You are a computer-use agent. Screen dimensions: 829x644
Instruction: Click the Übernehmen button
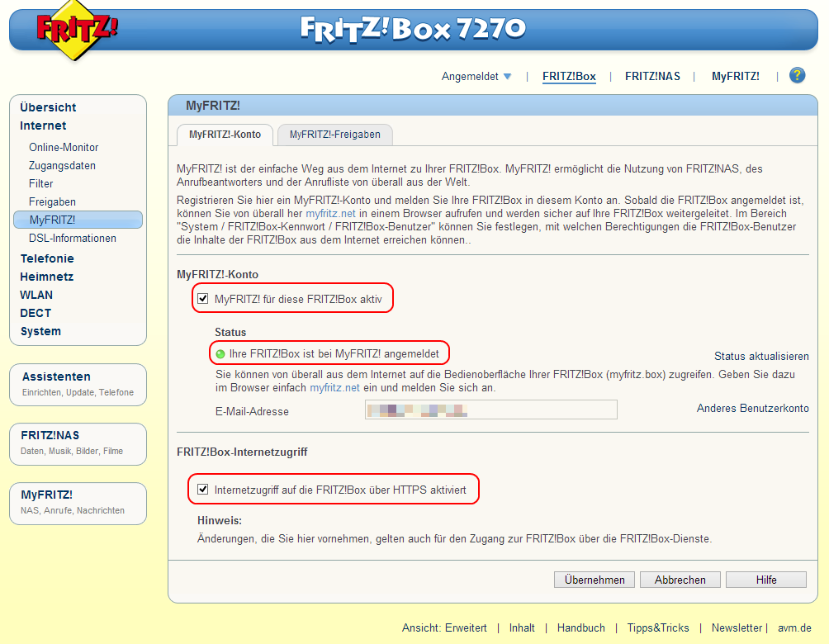point(595,580)
